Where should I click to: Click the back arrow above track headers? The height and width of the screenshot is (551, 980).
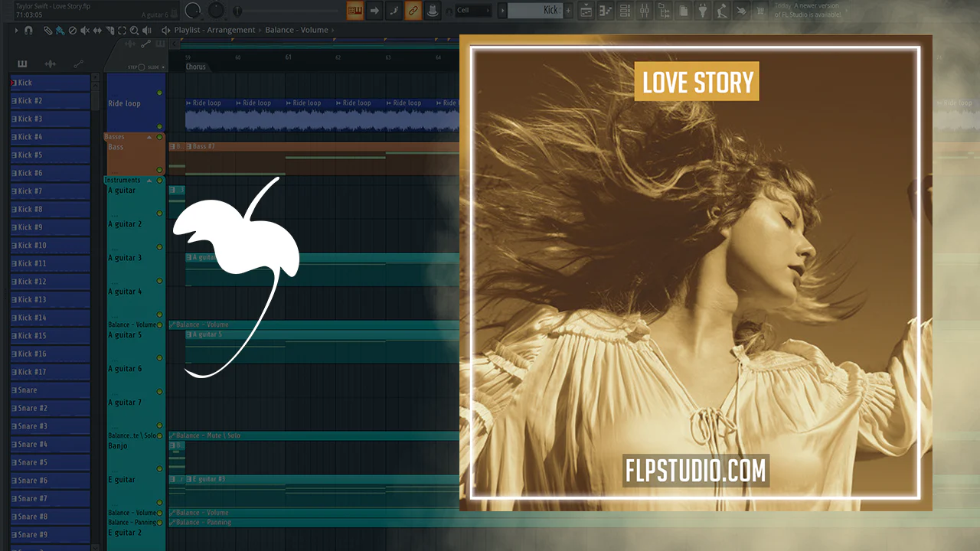click(x=174, y=44)
